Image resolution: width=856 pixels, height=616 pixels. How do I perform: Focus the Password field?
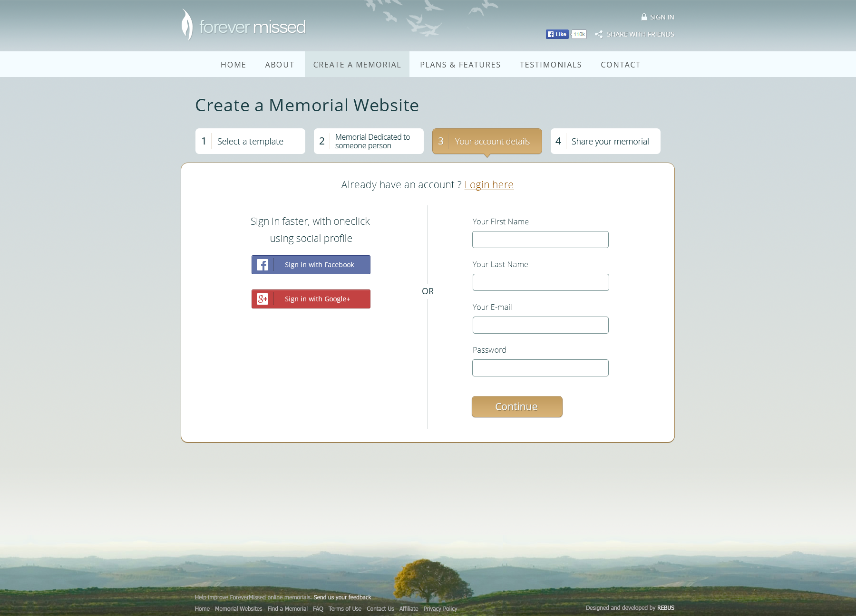point(540,368)
